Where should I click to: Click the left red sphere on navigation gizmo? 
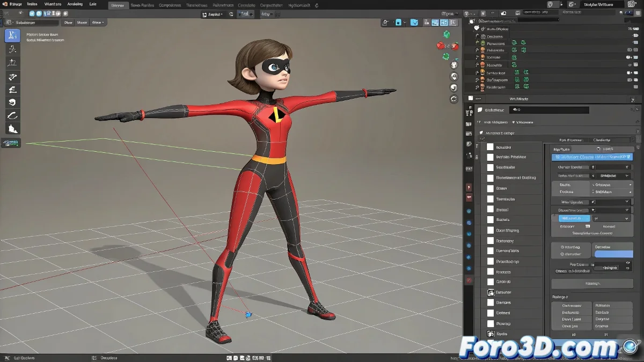(440, 46)
